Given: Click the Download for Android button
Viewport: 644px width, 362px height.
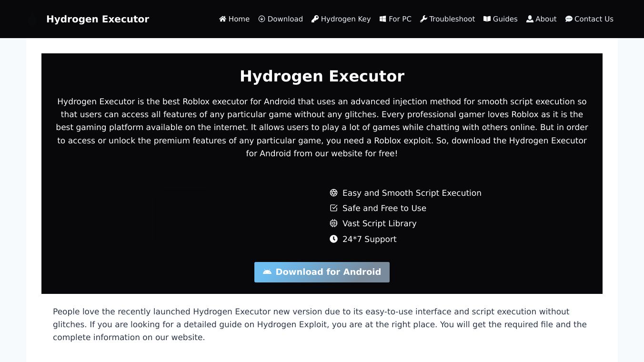Looking at the screenshot, I should tap(322, 272).
